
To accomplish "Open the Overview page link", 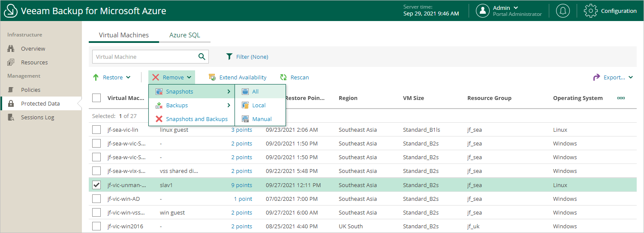I will click(x=33, y=49).
